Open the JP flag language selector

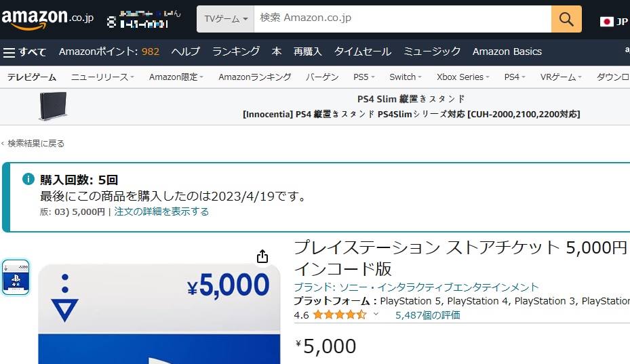click(614, 21)
